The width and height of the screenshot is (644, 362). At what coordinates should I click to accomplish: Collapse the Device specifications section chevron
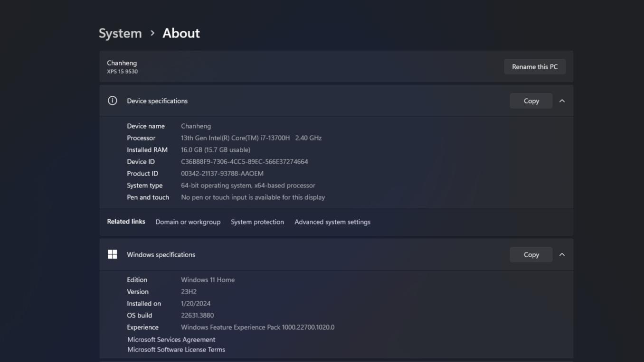[x=562, y=101]
